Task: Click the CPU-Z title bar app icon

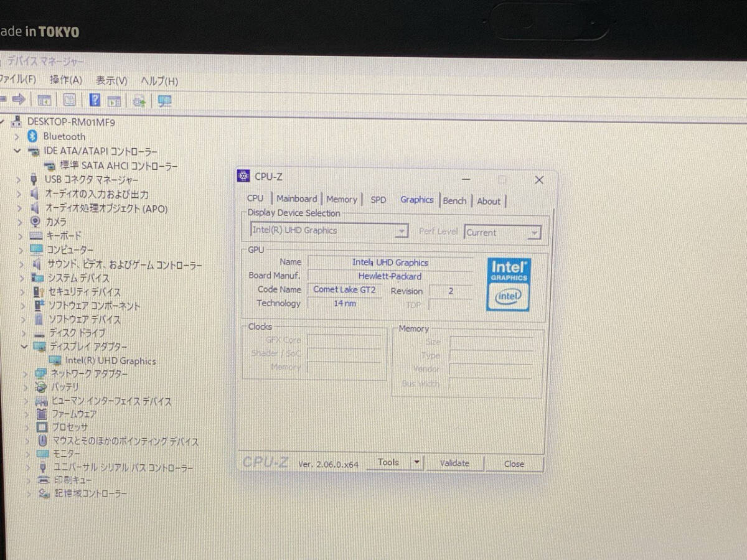Action: pyautogui.click(x=244, y=177)
